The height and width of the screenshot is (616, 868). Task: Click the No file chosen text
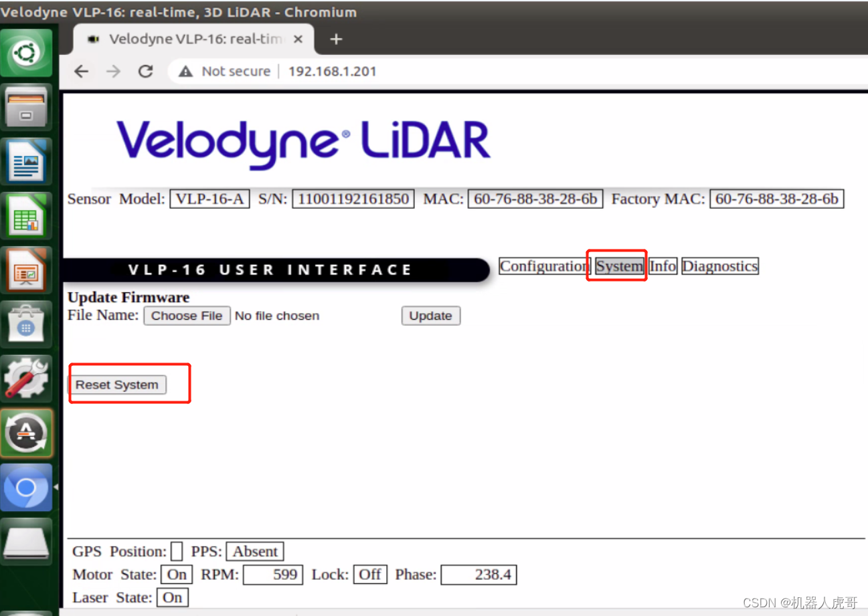click(x=277, y=316)
